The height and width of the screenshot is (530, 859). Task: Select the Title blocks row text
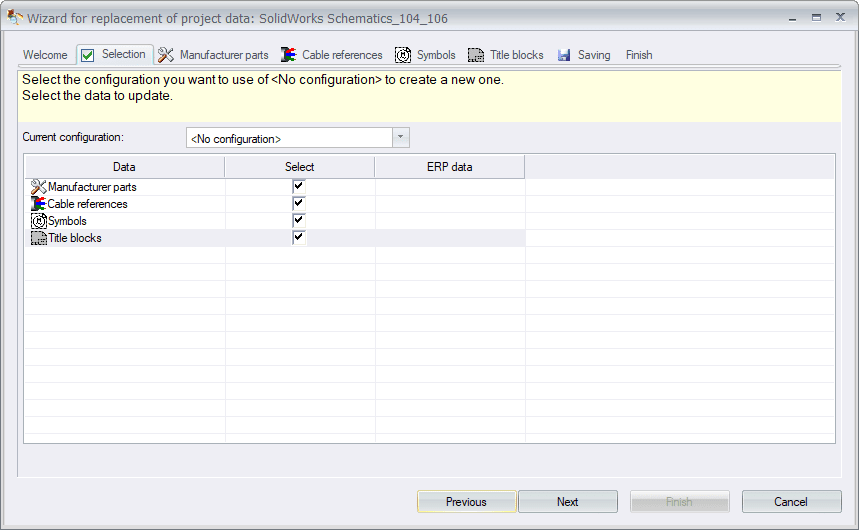click(x=75, y=238)
